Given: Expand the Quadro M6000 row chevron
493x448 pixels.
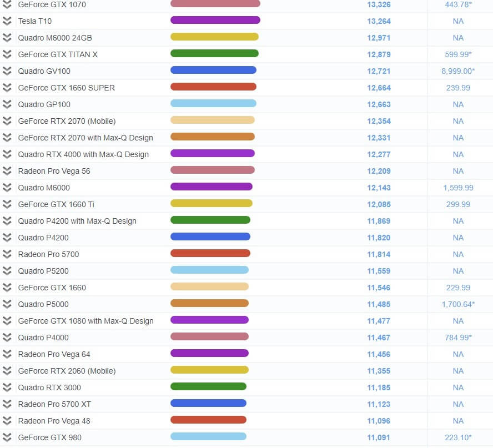Looking at the screenshot, I should pyautogui.click(x=7, y=188).
